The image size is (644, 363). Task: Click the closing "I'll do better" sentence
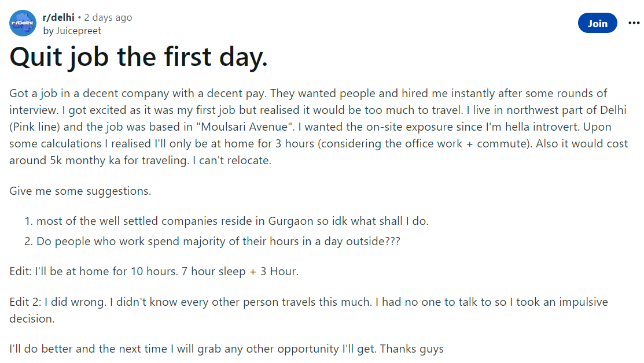click(x=191, y=349)
